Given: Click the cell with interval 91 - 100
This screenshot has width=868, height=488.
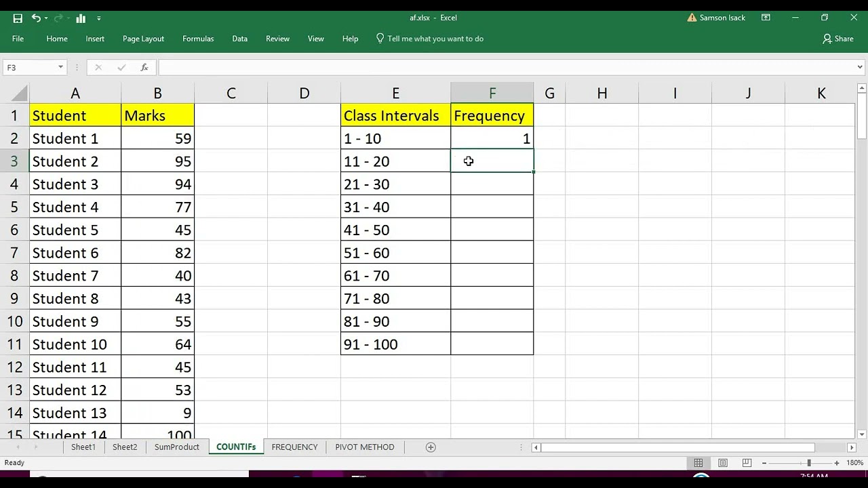Looking at the screenshot, I should [395, 344].
